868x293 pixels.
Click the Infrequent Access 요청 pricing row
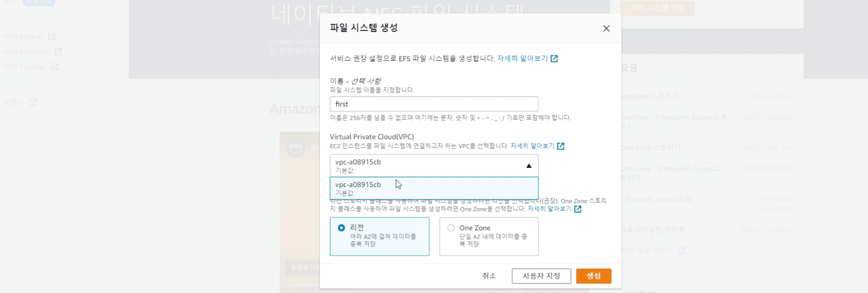tap(707, 204)
